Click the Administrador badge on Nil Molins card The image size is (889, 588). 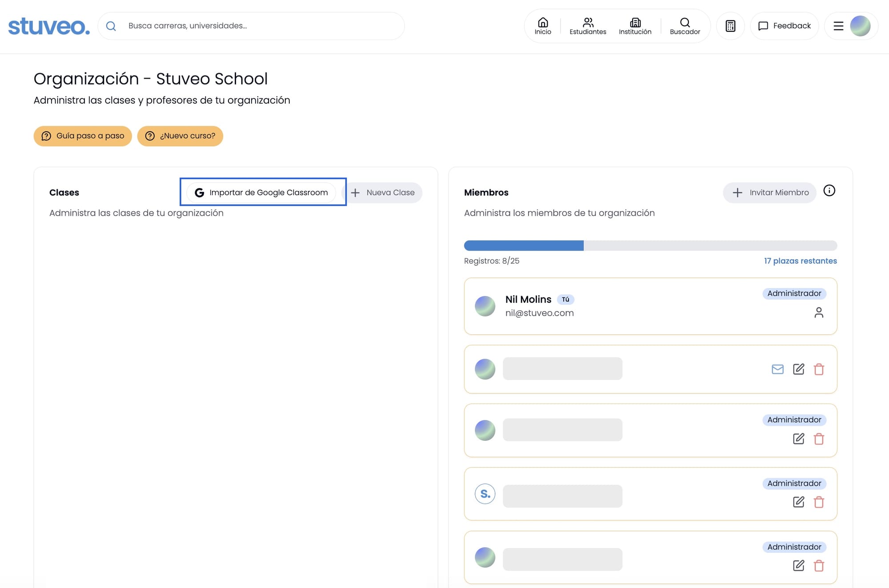click(794, 293)
